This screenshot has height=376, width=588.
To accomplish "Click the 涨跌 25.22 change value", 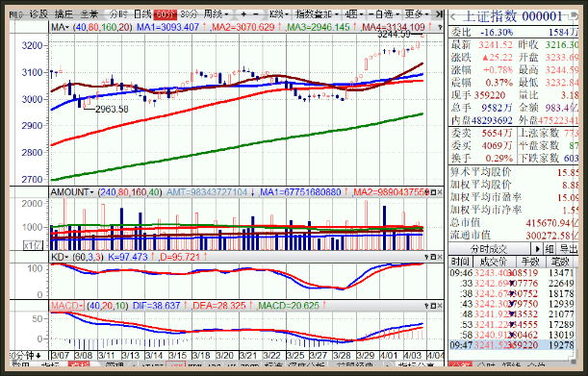I will coord(498,58).
